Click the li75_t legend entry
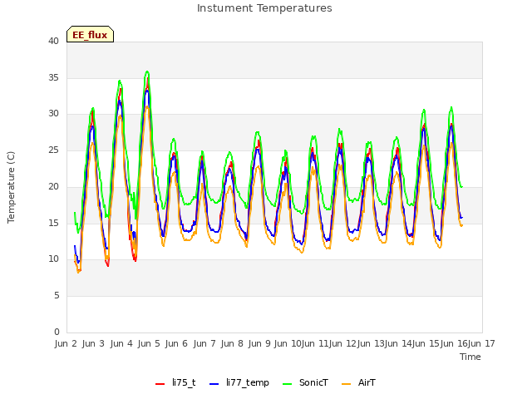This screenshot has height=399, width=532. click(175, 383)
